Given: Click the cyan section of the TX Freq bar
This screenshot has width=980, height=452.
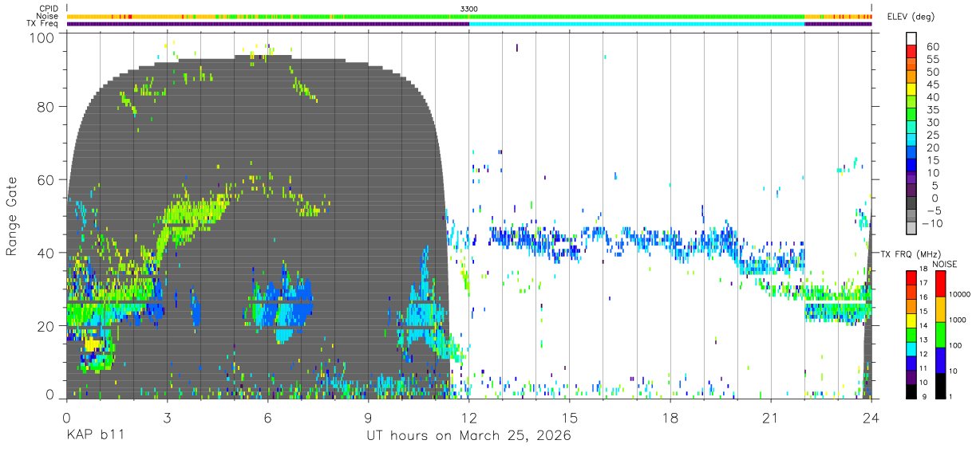Looking at the screenshot, I should point(636,24).
